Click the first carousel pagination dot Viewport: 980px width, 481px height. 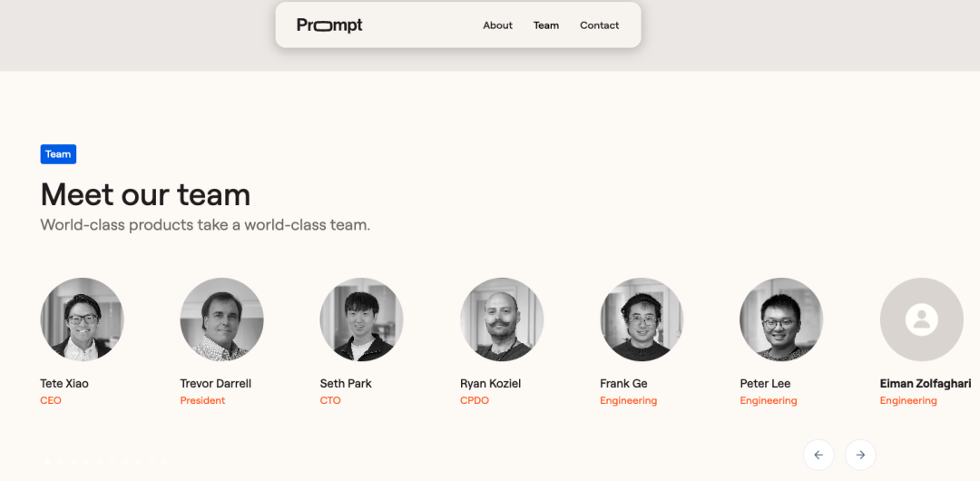pos(47,462)
